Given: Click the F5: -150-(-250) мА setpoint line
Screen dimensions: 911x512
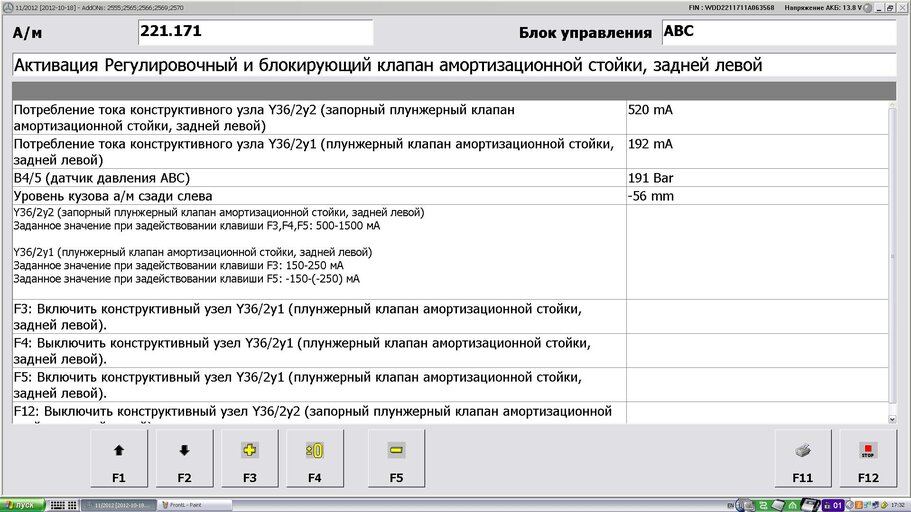Looking at the screenshot, I should click(x=186, y=279).
